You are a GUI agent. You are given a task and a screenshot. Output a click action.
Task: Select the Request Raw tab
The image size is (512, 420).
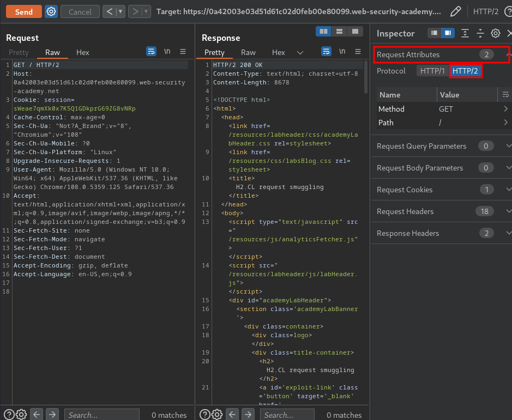(52, 52)
